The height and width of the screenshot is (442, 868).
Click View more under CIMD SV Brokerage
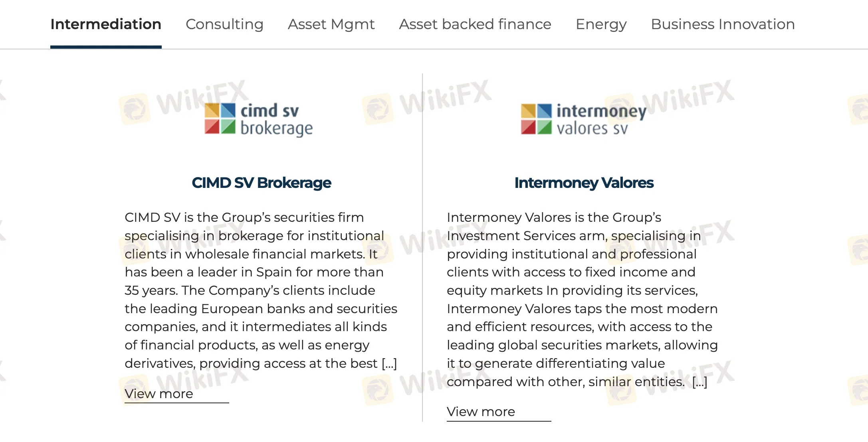click(159, 394)
